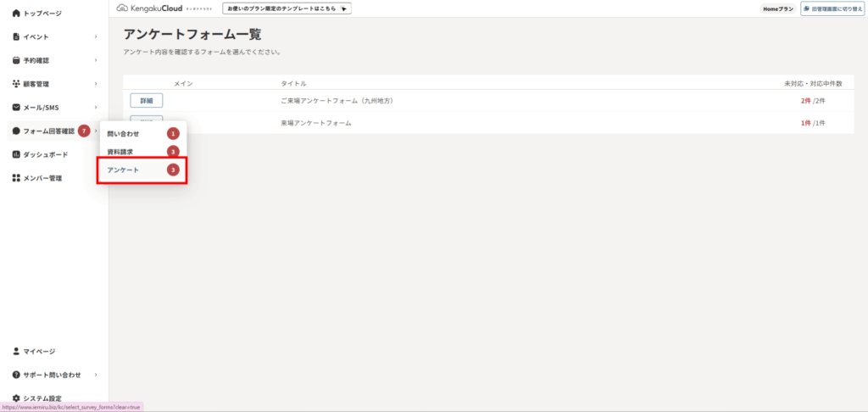
Task: Expand the 顧客管理 submenu arrow
Action: pos(96,84)
